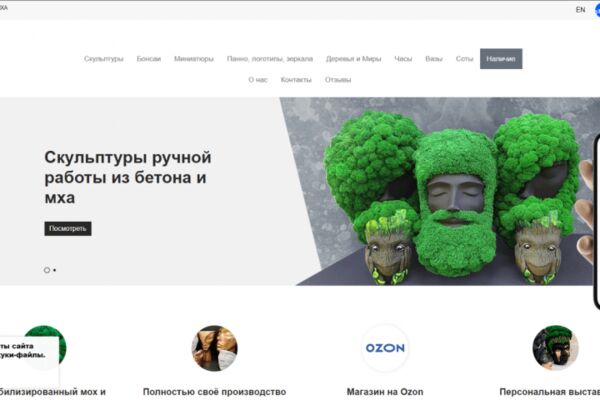The image size is (600, 400).
Task: Open the Скульптуры menu item
Action: pyautogui.click(x=104, y=59)
